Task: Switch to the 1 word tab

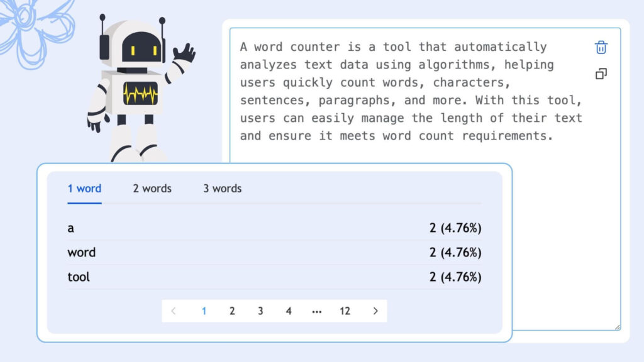Action: coord(84,189)
